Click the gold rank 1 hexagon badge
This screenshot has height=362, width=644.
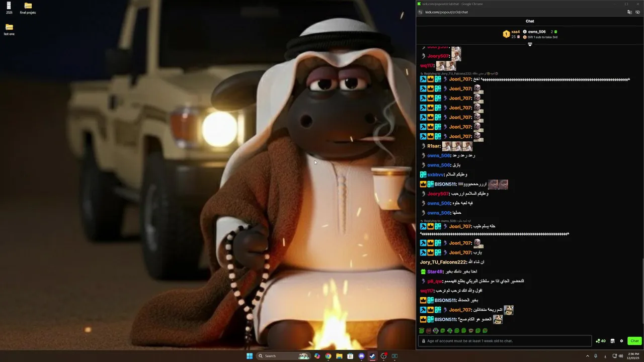tap(506, 34)
